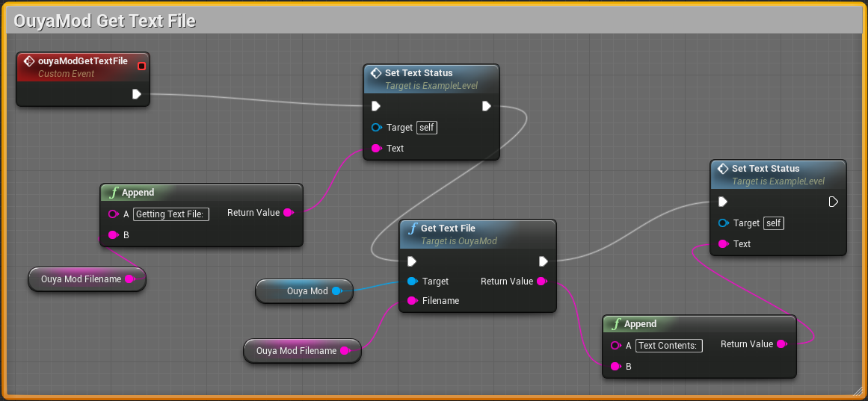Click Text pin of Set Text Status wired from 'Getting Text File:' Append
Screen dimensions: 868x401
(x=376, y=149)
